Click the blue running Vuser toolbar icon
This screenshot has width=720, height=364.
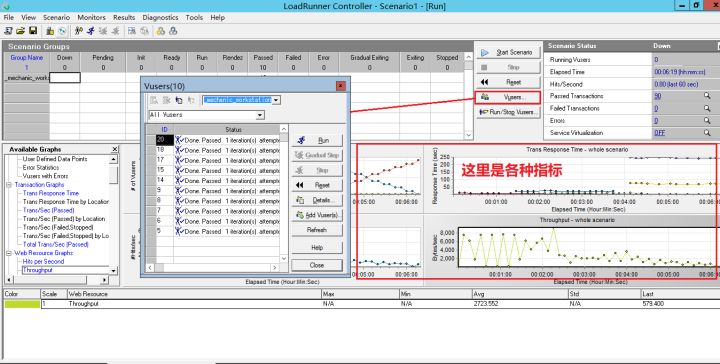pyautogui.click(x=91, y=31)
